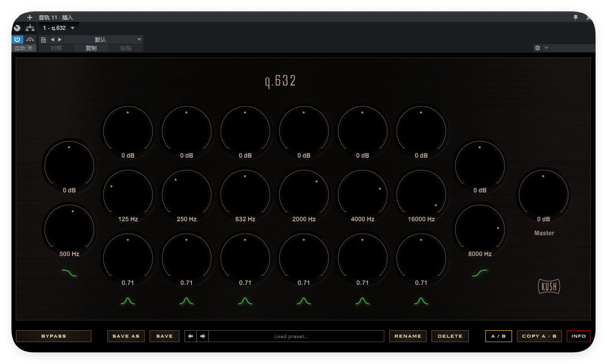Click the gain knob above the 16000 Hz knob
This screenshot has width=607, height=364.
click(x=421, y=130)
